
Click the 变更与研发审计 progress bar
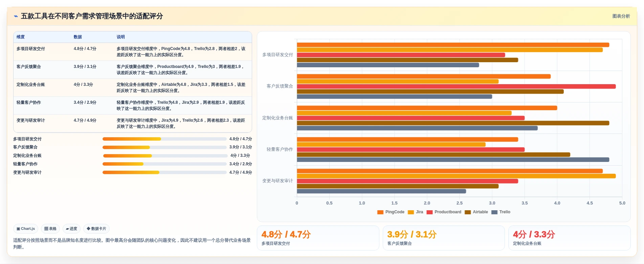click(x=164, y=172)
